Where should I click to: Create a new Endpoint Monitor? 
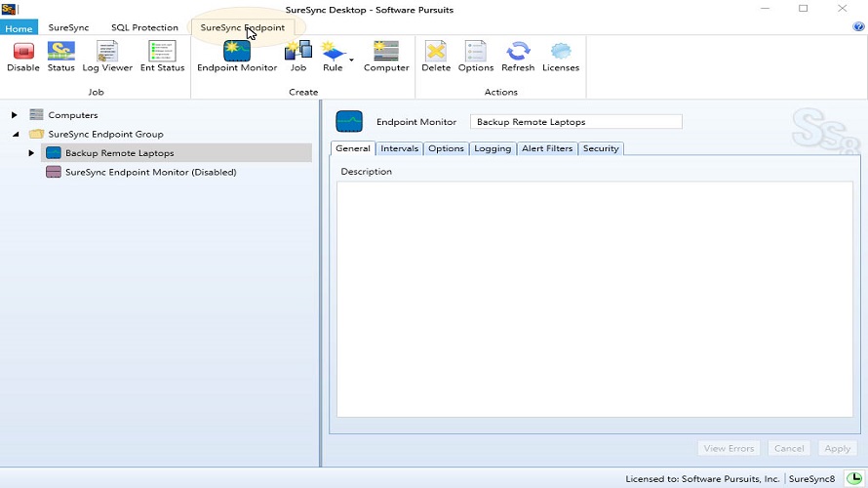[237, 57]
